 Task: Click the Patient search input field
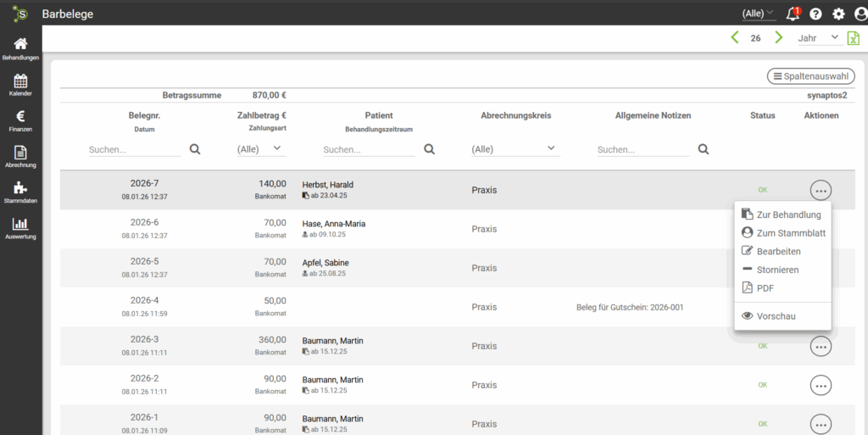coord(369,149)
